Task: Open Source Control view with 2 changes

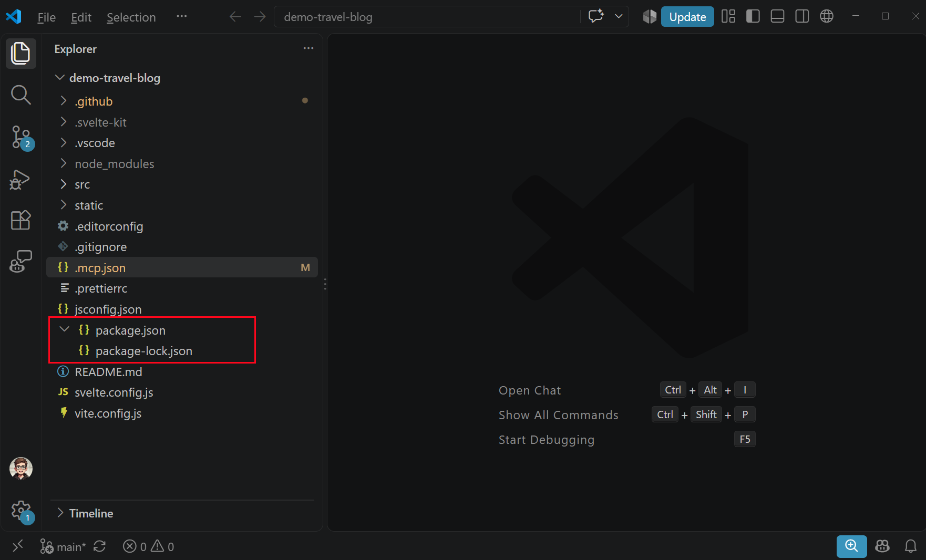Action: tap(21, 138)
